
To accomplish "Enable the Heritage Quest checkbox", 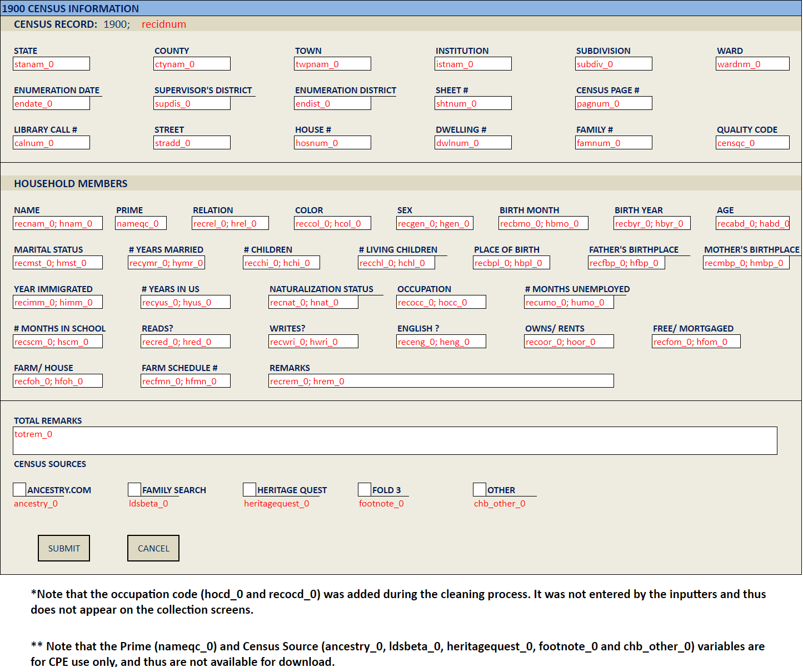I will tap(250, 489).
